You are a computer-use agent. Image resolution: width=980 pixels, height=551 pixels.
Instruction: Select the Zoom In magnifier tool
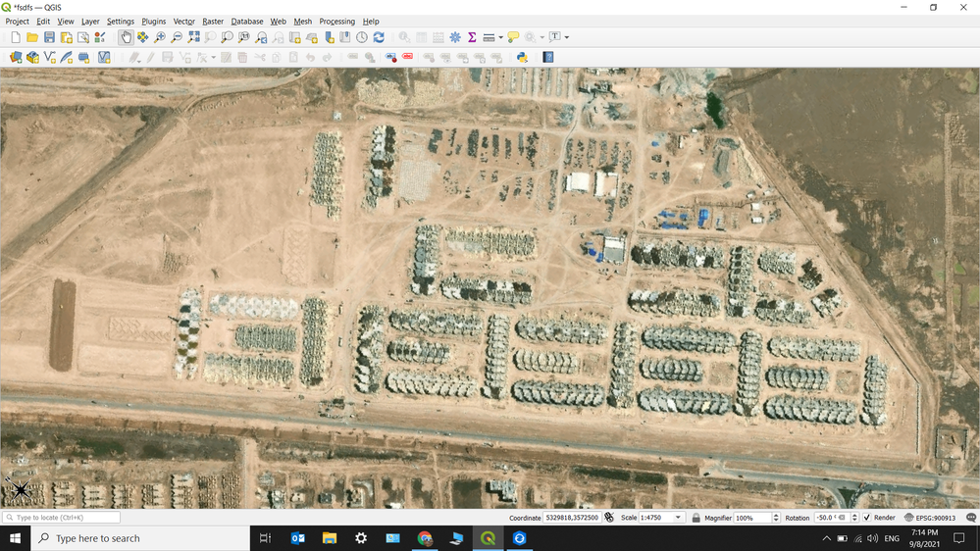coord(160,37)
